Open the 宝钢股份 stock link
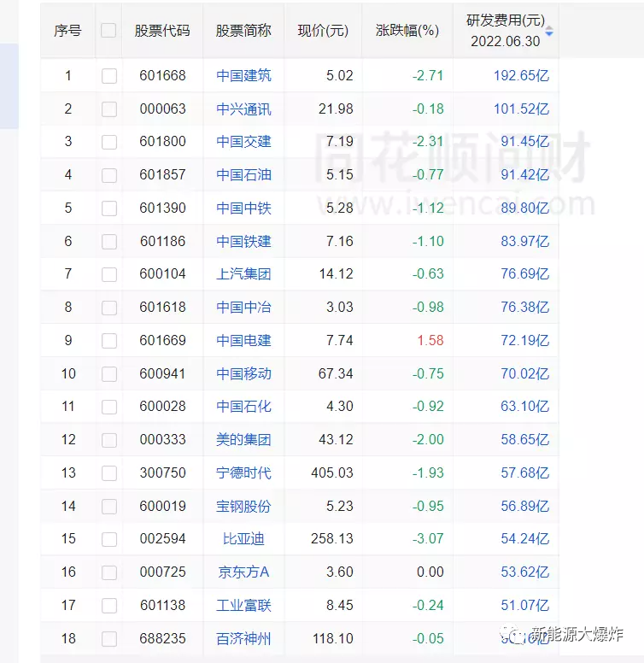Viewport: 644px width, 663px height. 243,506
